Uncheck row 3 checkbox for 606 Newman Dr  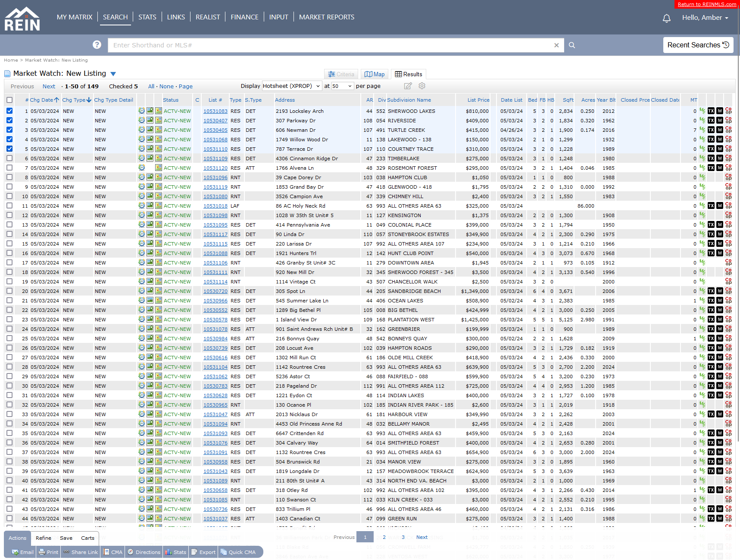[x=9, y=130]
